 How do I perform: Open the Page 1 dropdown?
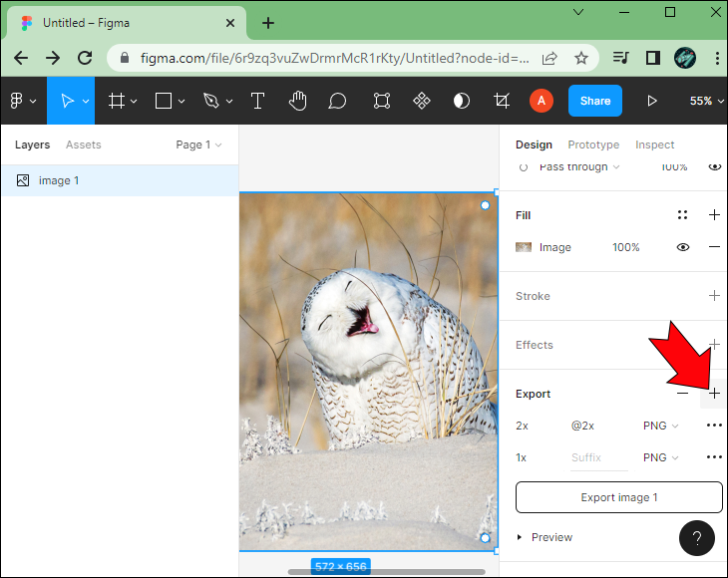click(x=198, y=144)
